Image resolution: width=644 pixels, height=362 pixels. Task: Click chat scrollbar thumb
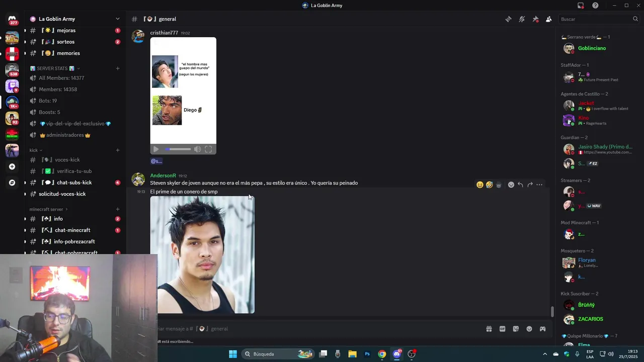pyautogui.click(x=552, y=312)
